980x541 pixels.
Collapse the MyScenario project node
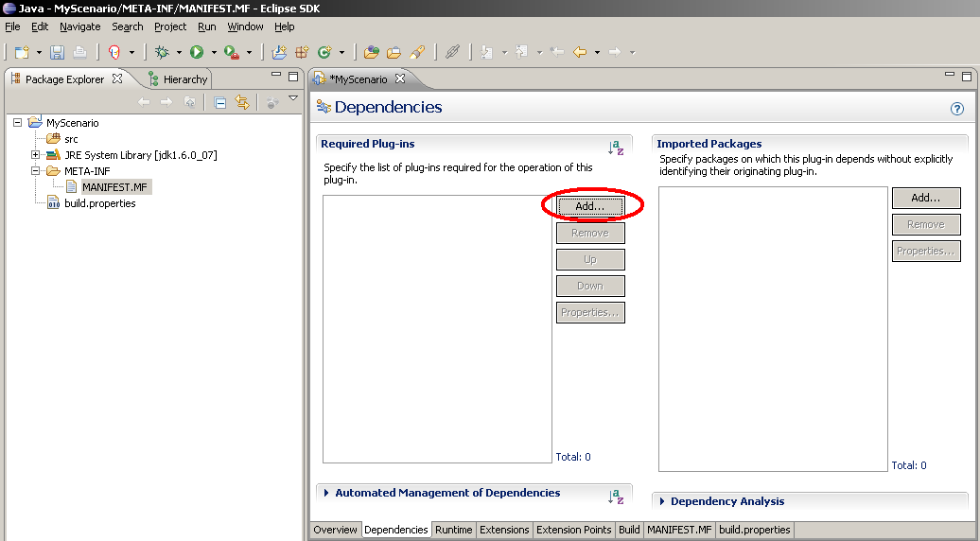click(x=17, y=122)
